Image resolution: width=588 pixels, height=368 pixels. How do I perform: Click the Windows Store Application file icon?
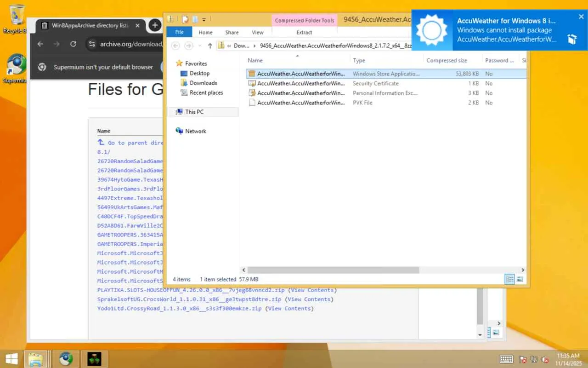pyautogui.click(x=252, y=74)
